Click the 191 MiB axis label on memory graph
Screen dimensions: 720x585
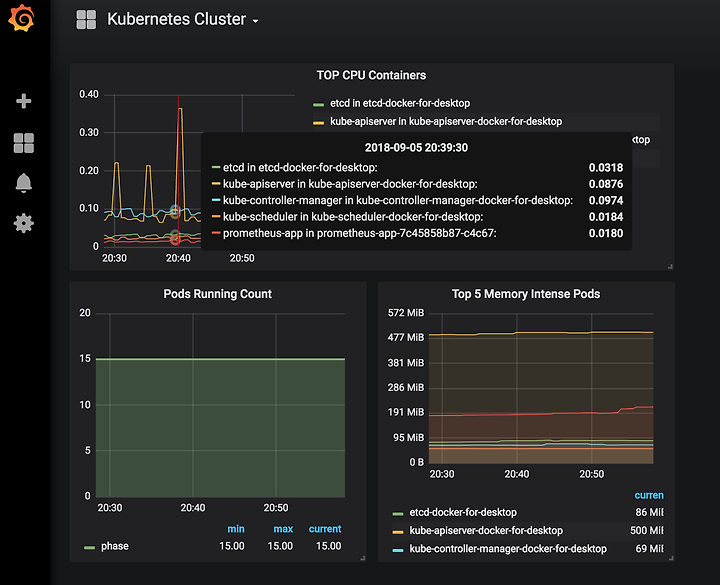point(406,412)
